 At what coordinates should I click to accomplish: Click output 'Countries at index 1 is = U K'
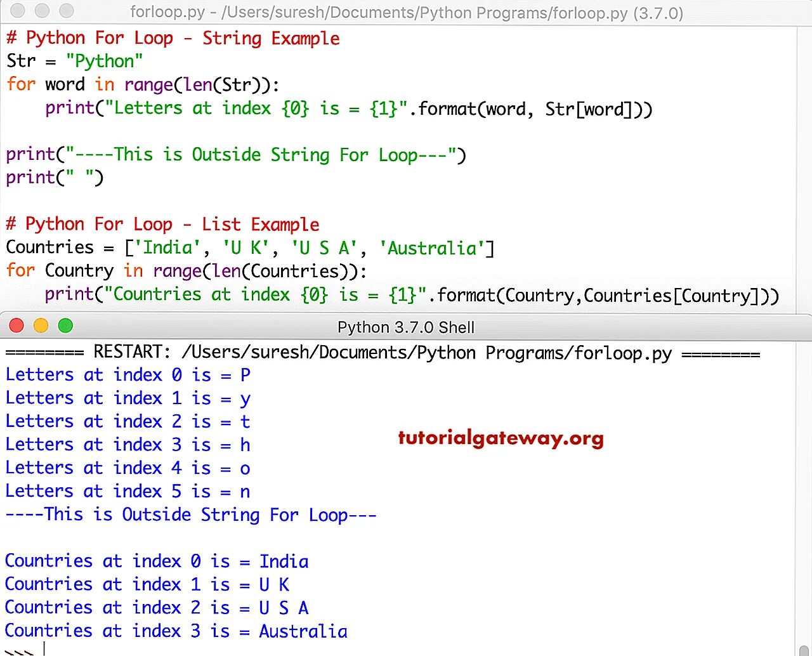click(x=147, y=584)
